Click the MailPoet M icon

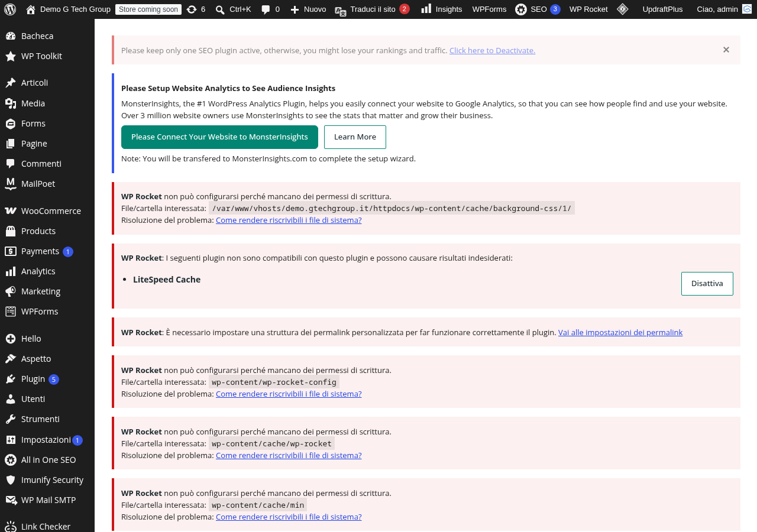point(11,184)
